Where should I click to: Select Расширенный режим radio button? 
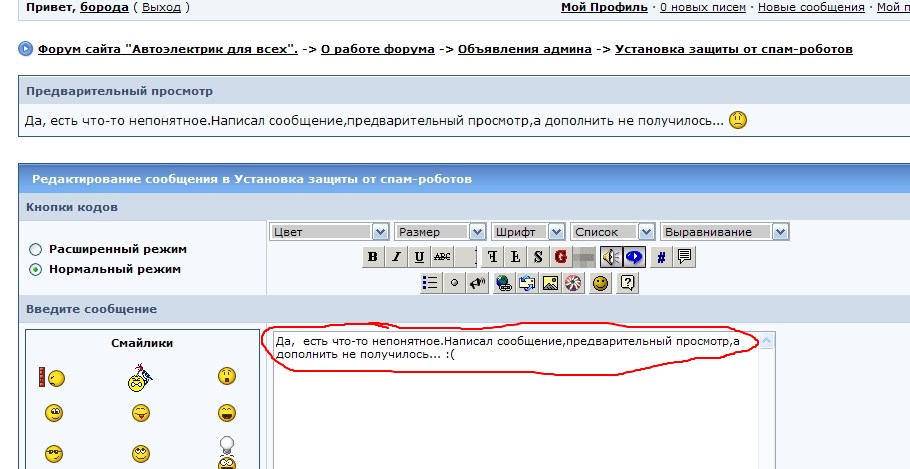pyautogui.click(x=36, y=250)
